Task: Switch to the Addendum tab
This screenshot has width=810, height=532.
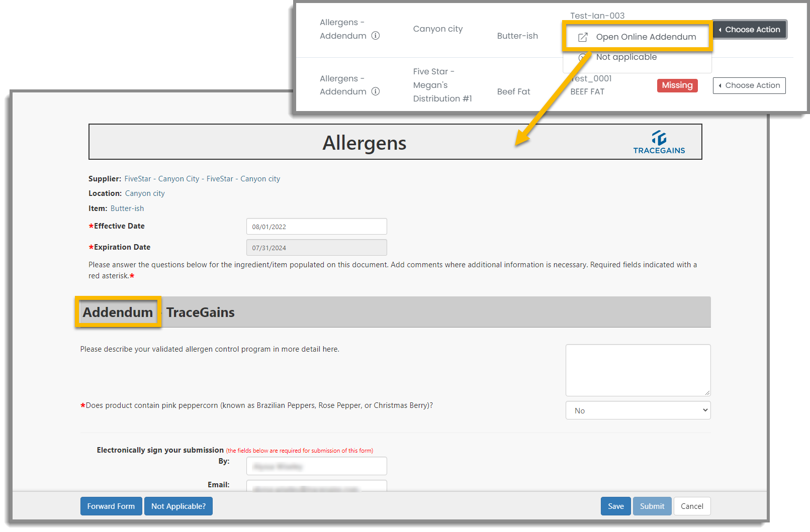Action: (118, 312)
